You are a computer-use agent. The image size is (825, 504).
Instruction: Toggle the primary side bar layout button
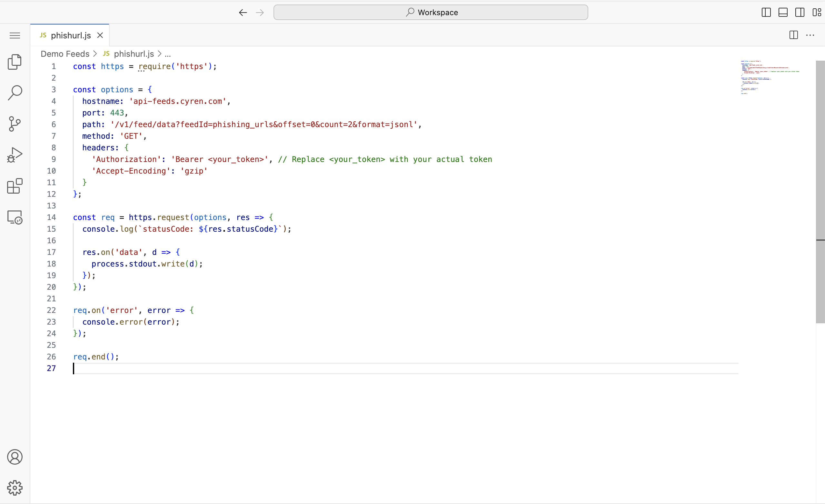click(766, 12)
